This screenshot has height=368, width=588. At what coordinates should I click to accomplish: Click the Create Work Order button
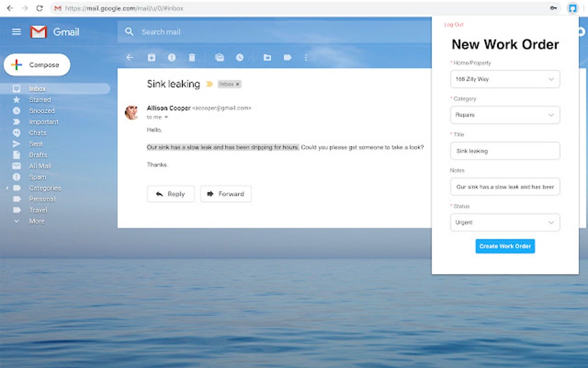tap(505, 246)
